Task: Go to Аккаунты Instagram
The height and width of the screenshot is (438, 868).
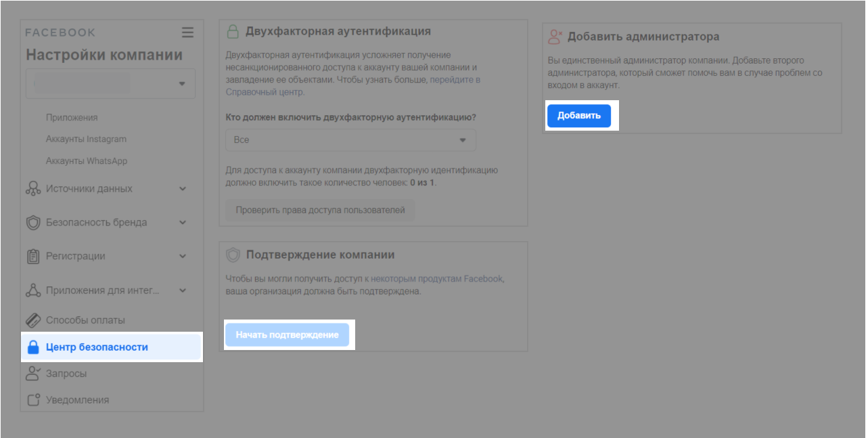Action: point(86,139)
